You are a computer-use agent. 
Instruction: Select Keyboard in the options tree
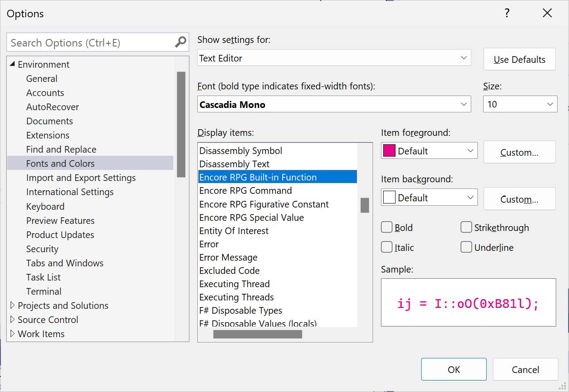tap(45, 207)
